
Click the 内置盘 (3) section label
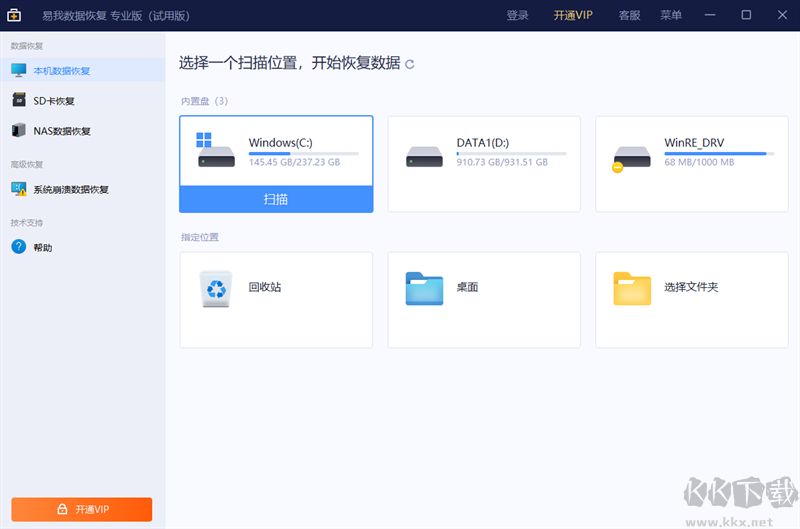point(204,101)
